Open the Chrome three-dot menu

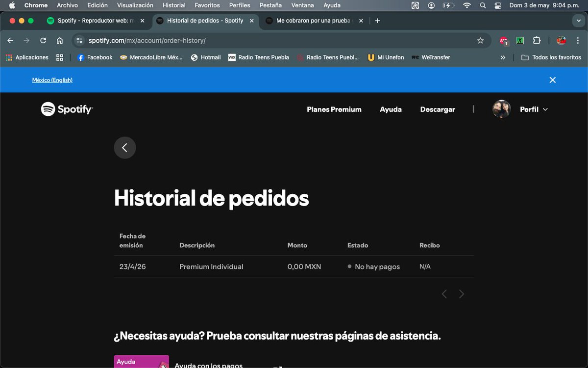(578, 41)
